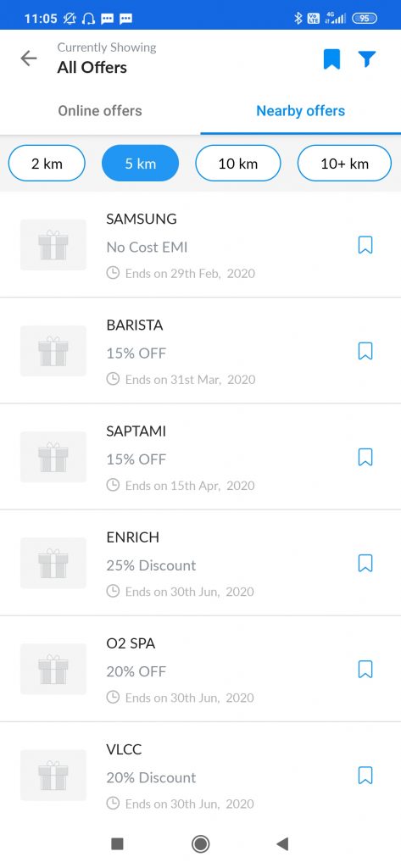Select the 2 km distance filter

[x=47, y=164]
